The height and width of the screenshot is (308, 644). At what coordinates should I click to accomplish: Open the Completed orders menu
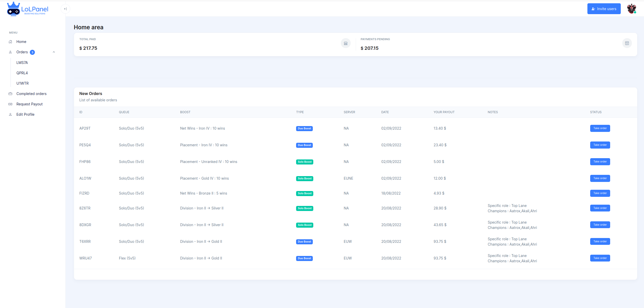click(31, 94)
